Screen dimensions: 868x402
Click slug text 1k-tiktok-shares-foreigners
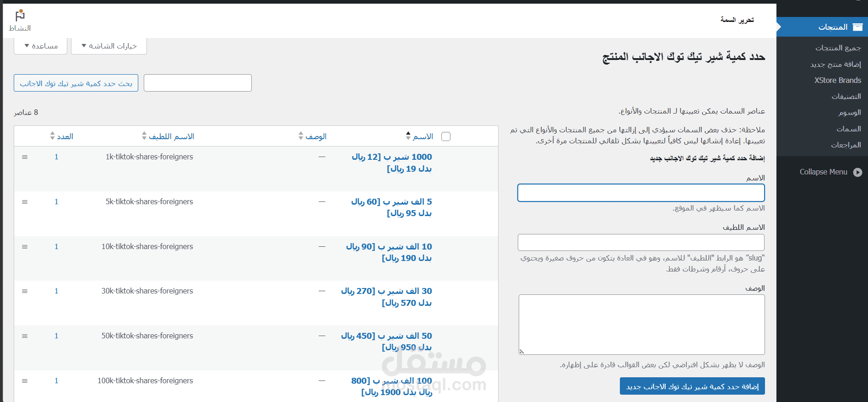point(149,157)
